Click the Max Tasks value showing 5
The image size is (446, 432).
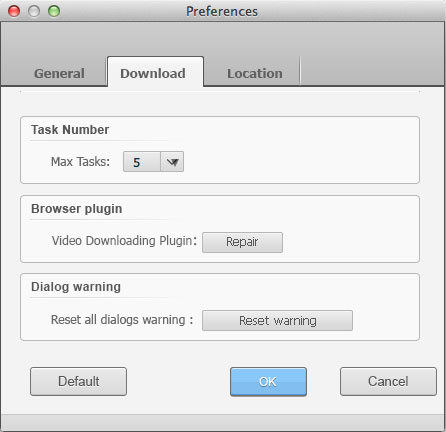pyautogui.click(x=142, y=162)
